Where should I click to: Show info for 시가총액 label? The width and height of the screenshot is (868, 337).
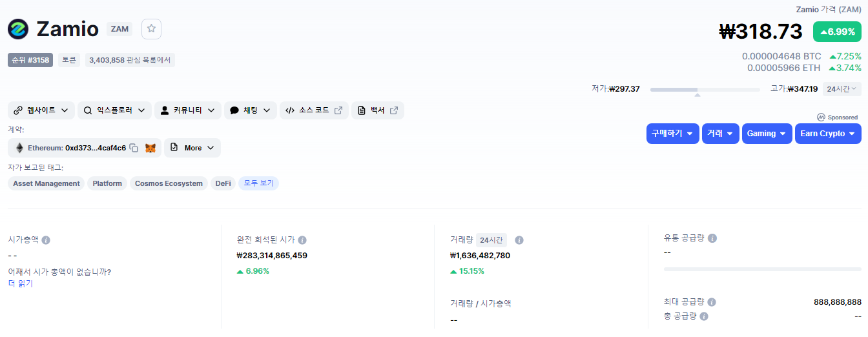(x=46, y=240)
